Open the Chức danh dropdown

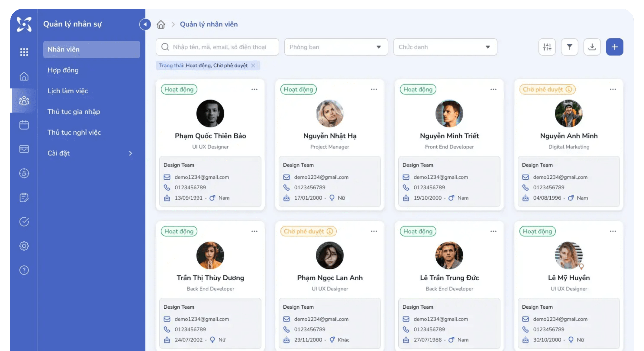(x=445, y=47)
